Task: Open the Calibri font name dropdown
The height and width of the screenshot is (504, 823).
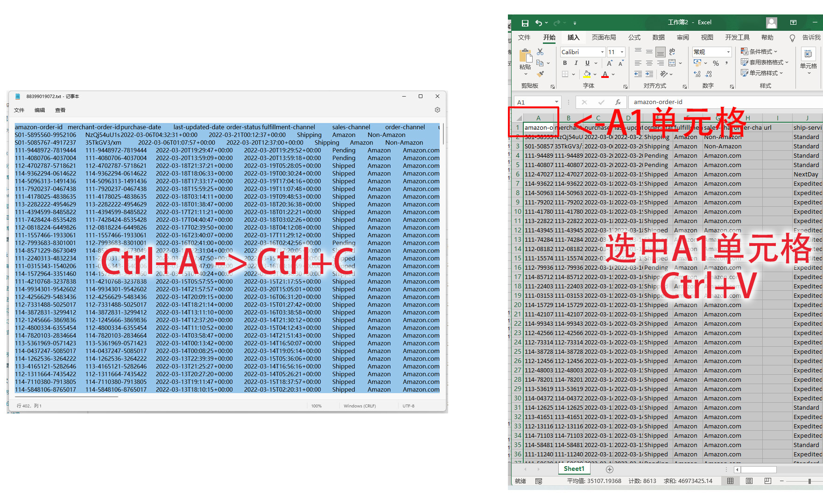Action: (602, 52)
